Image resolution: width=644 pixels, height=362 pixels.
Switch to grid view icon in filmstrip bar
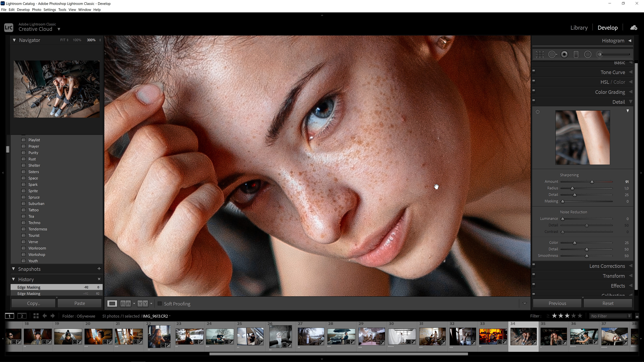click(x=36, y=316)
